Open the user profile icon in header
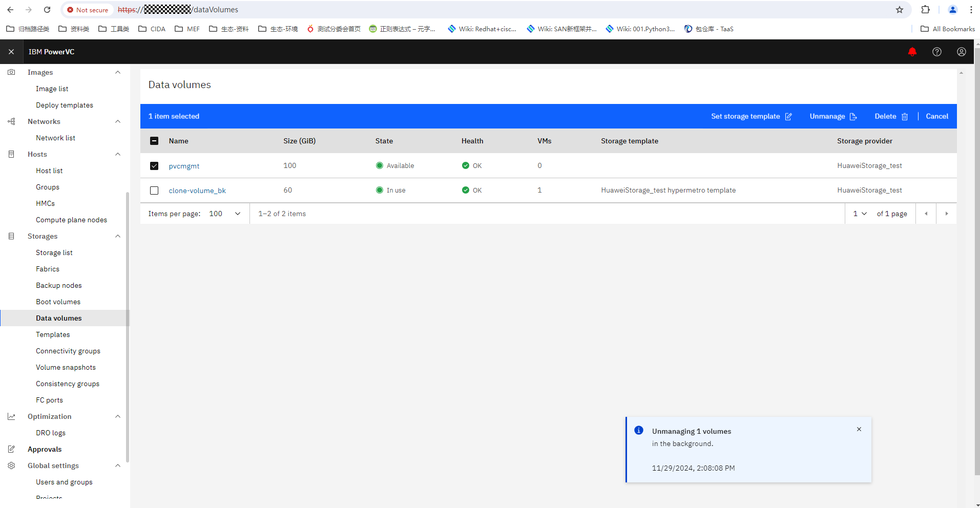 962,52
